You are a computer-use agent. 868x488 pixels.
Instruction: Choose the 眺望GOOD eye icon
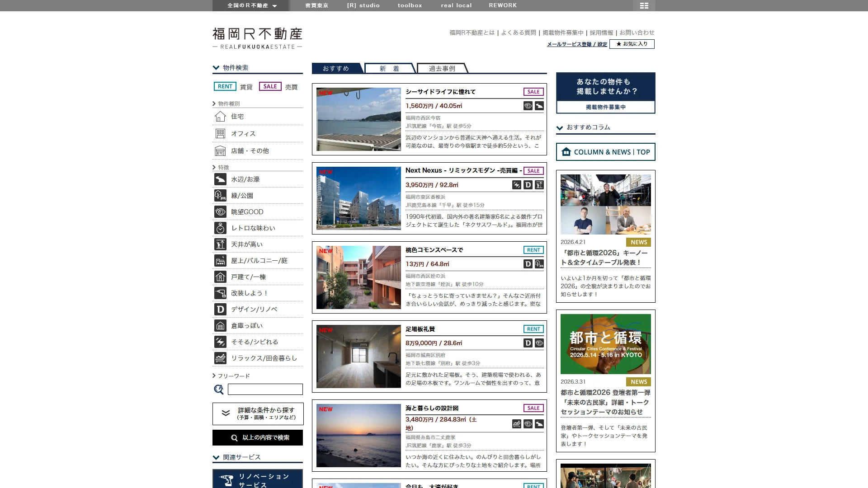click(220, 212)
